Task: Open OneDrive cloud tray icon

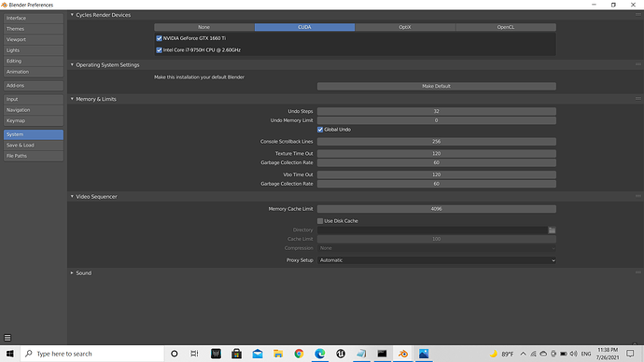Action: (543, 354)
